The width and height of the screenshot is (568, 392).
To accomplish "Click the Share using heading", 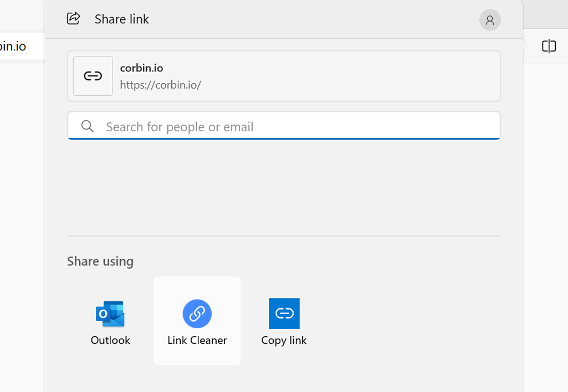I will 100,261.
